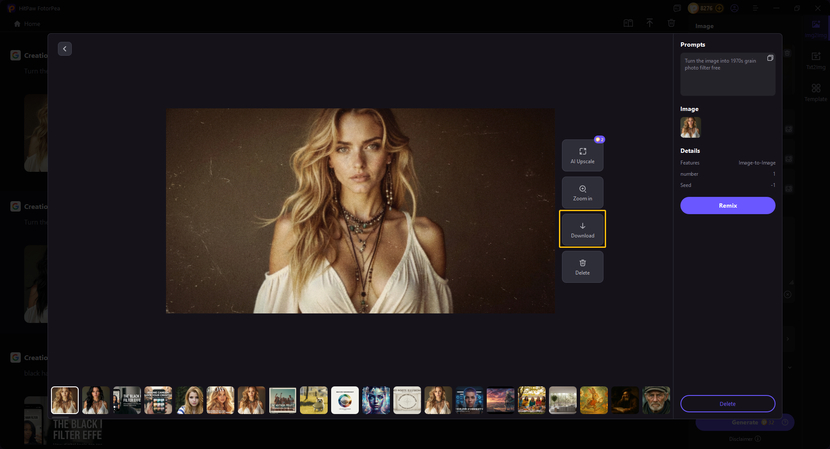Open the Txt2Img tab in the sidebar
This screenshot has width=830, height=449.
point(815,59)
